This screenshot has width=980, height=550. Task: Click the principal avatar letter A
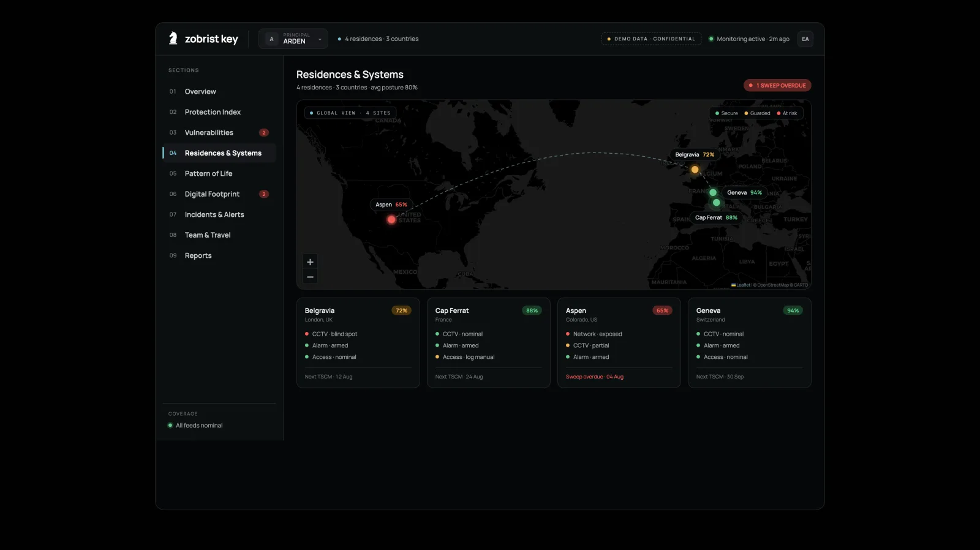click(271, 39)
